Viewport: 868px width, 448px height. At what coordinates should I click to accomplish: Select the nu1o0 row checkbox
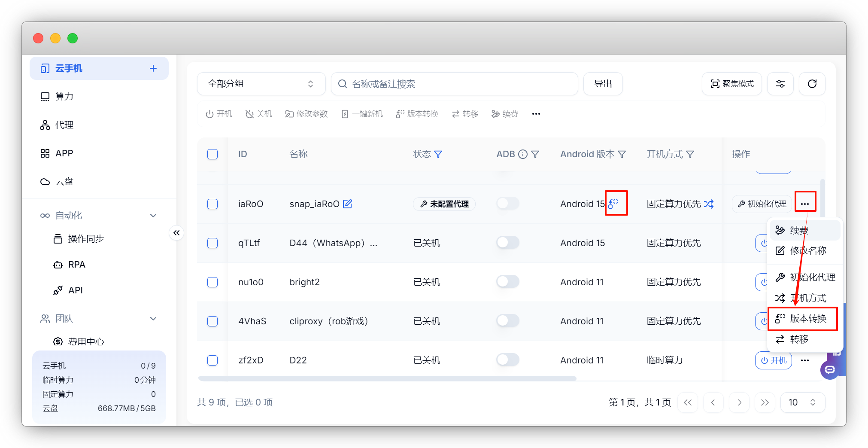pos(212,282)
